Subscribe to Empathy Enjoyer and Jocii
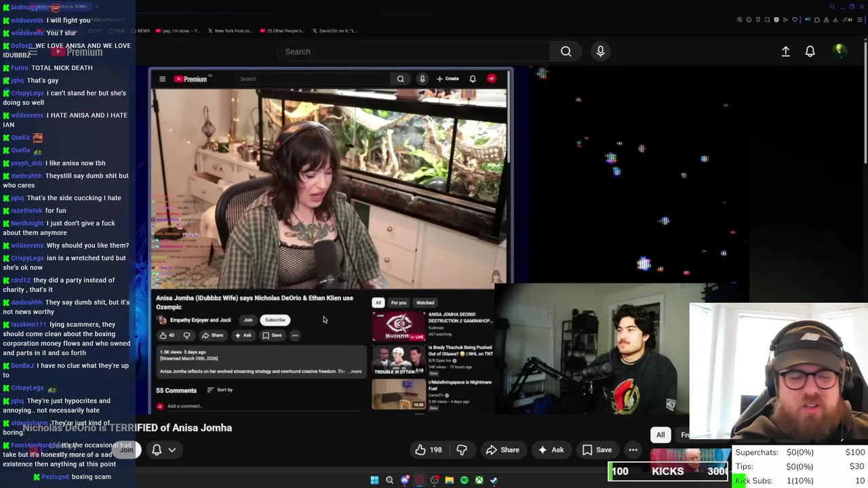 click(x=275, y=320)
